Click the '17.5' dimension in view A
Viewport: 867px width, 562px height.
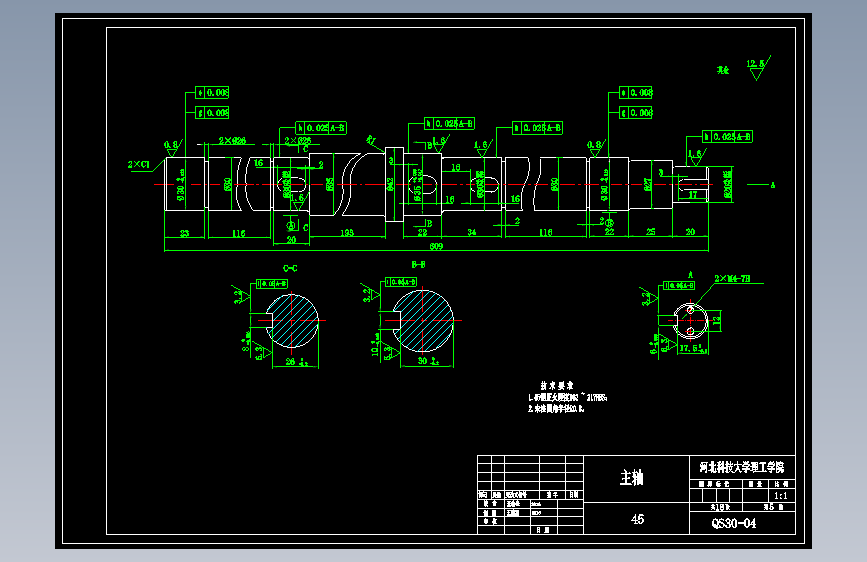tap(693, 348)
